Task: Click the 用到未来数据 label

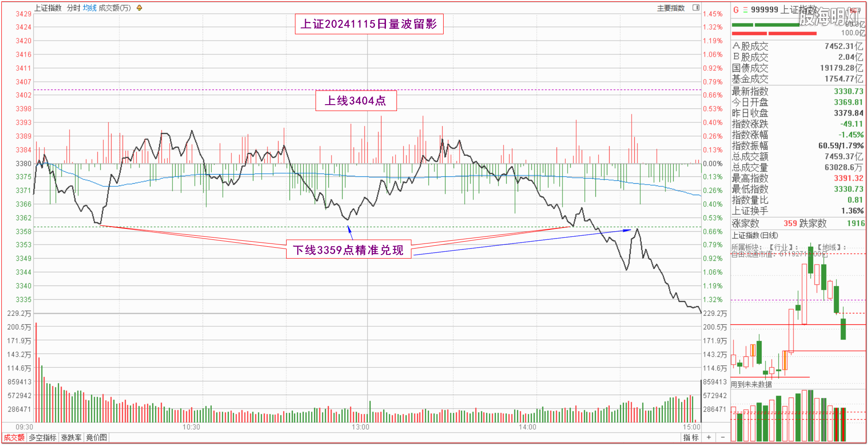Action: pyautogui.click(x=751, y=385)
